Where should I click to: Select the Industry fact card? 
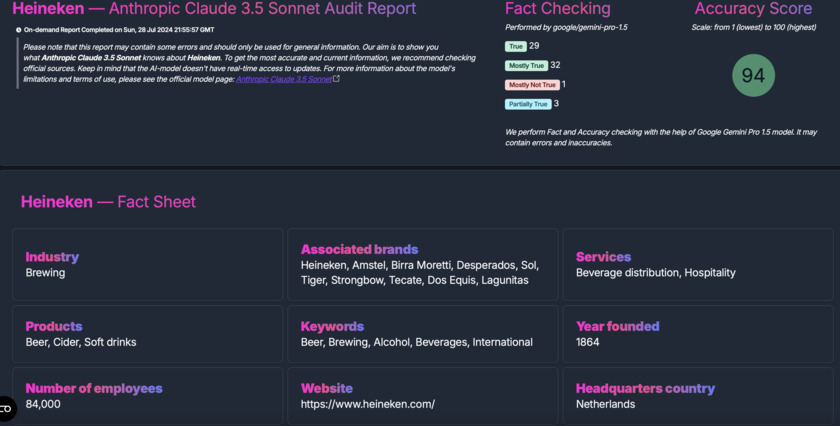click(x=147, y=264)
